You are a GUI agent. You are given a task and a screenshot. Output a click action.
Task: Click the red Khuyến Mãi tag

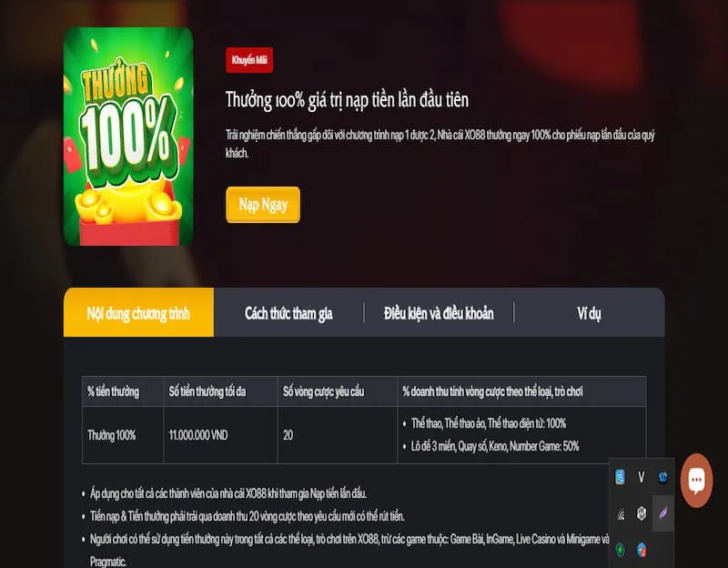tap(249, 60)
